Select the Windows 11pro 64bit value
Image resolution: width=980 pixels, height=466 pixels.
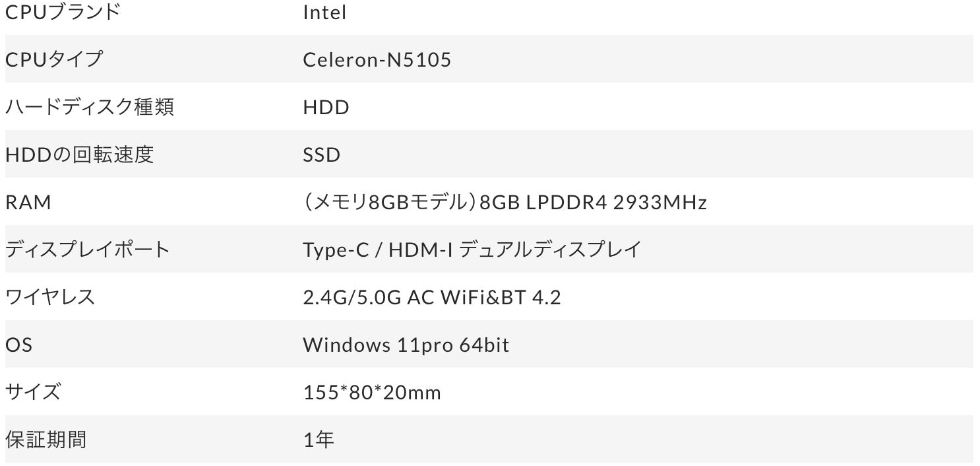coord(406,345)
